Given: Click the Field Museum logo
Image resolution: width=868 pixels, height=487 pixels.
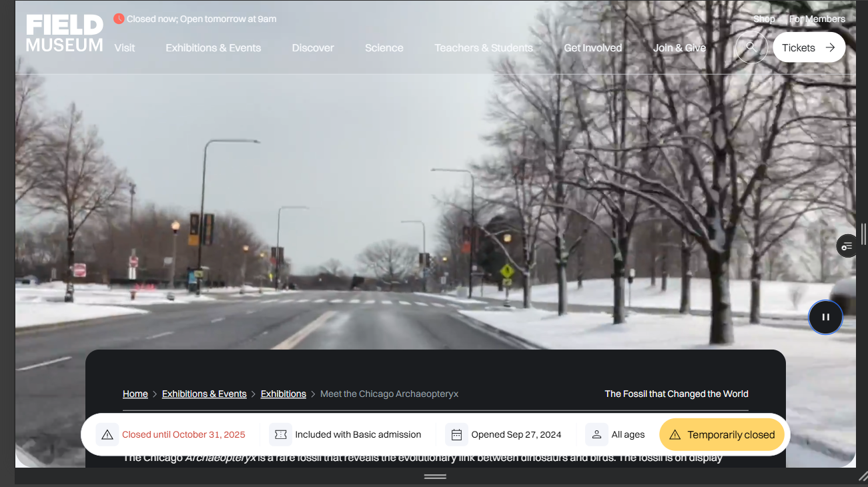Looking at the screenshot, I should click(x=65, y=34).
